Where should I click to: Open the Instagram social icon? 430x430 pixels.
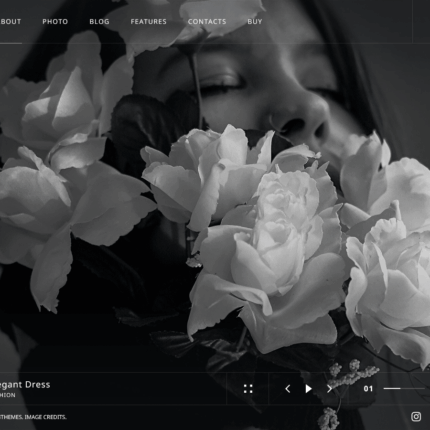[x=416, y=417]
